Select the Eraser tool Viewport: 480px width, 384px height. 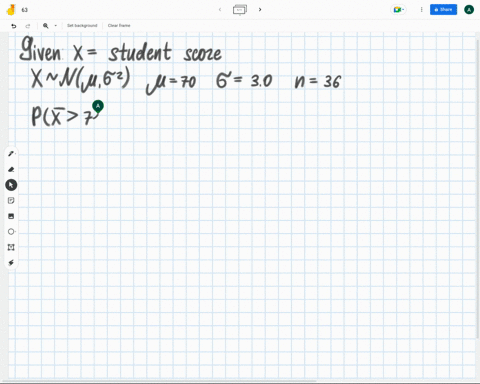pyautogui.click(x=11, y=169)
